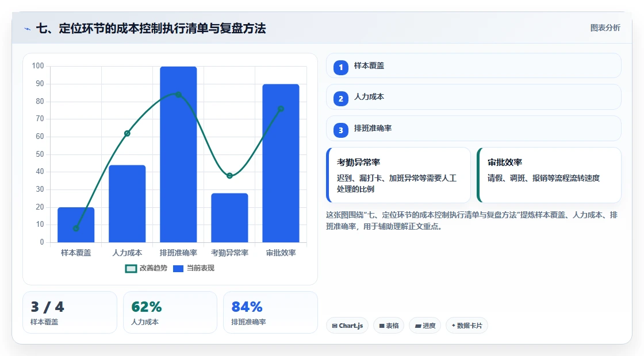Click the trend line point above 样本覆盖
644x356 pixels.
[x=76, y=229]
